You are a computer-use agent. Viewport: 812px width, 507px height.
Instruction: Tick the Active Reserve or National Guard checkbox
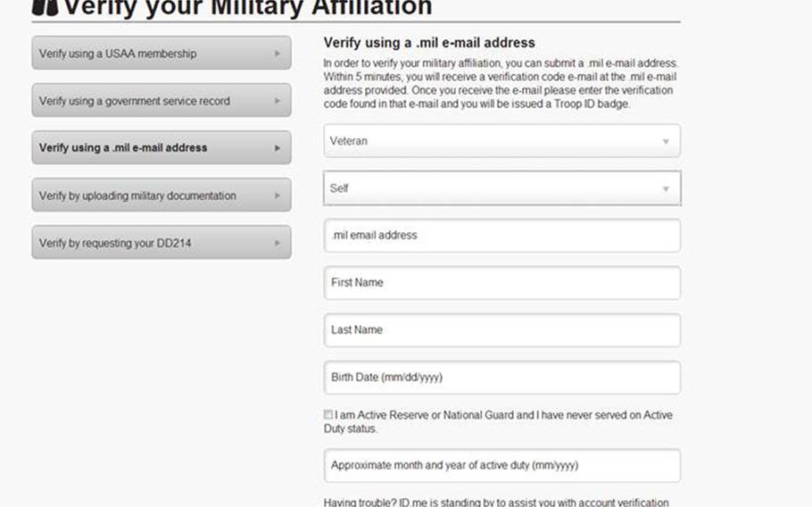tap(327, 414)
